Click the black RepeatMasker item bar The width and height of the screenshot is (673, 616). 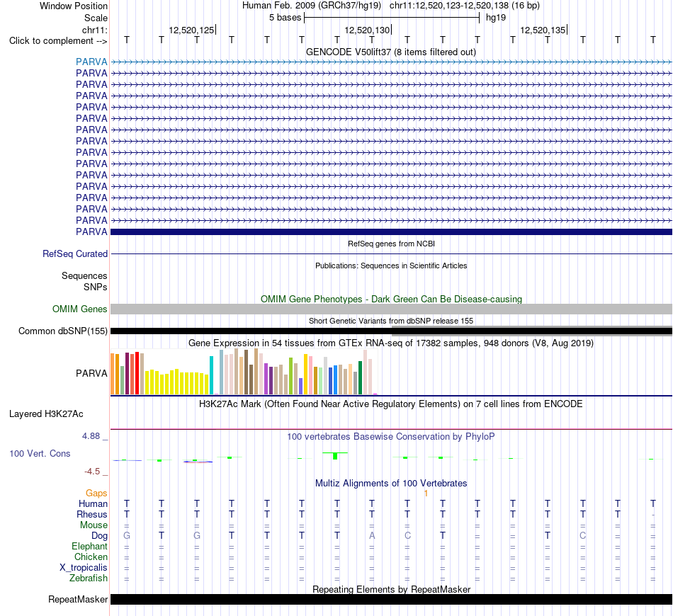pos(391,599)
